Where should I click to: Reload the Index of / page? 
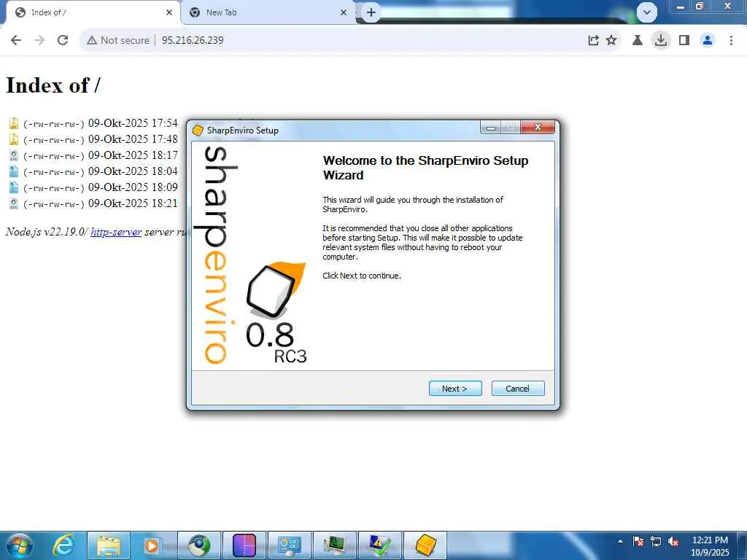(63, 41)
